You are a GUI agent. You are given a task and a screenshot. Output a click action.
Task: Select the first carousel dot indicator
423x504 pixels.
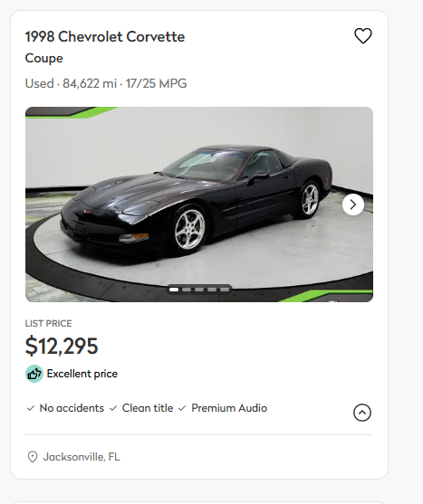click(174, 290)
